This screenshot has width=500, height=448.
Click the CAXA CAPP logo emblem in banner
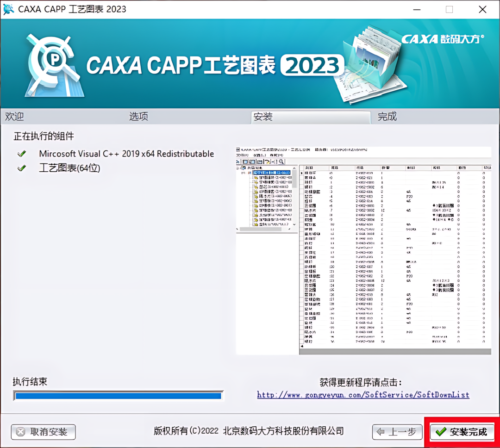[54, 65]
